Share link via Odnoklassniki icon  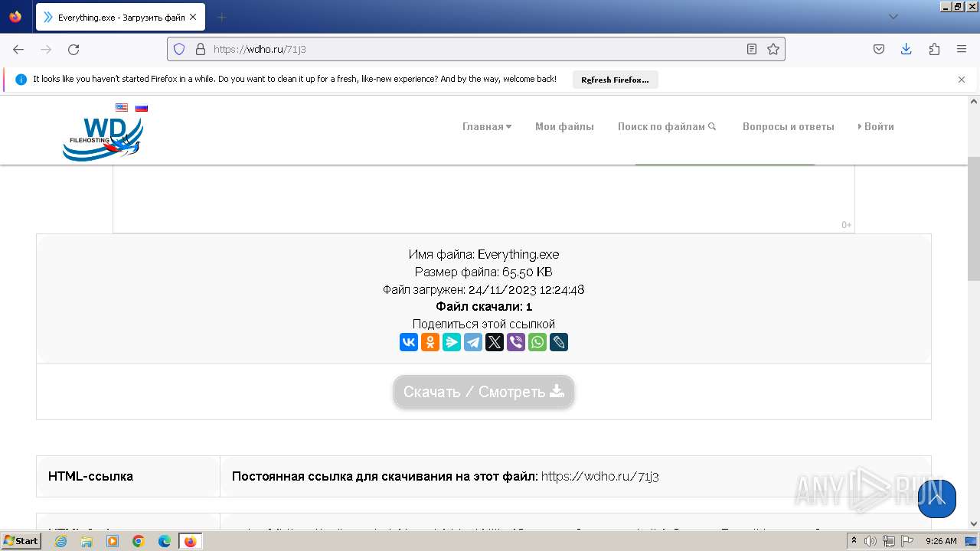[430, 342]
